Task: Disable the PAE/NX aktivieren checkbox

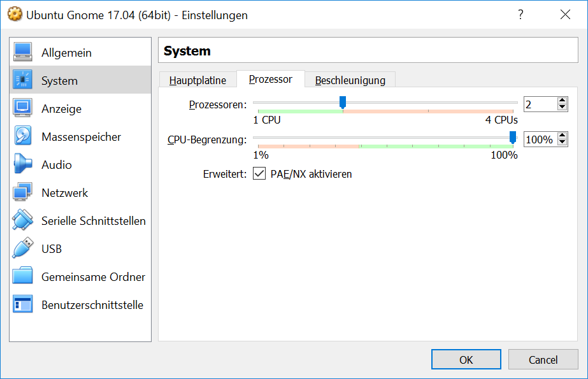Action: coord(259,173)
